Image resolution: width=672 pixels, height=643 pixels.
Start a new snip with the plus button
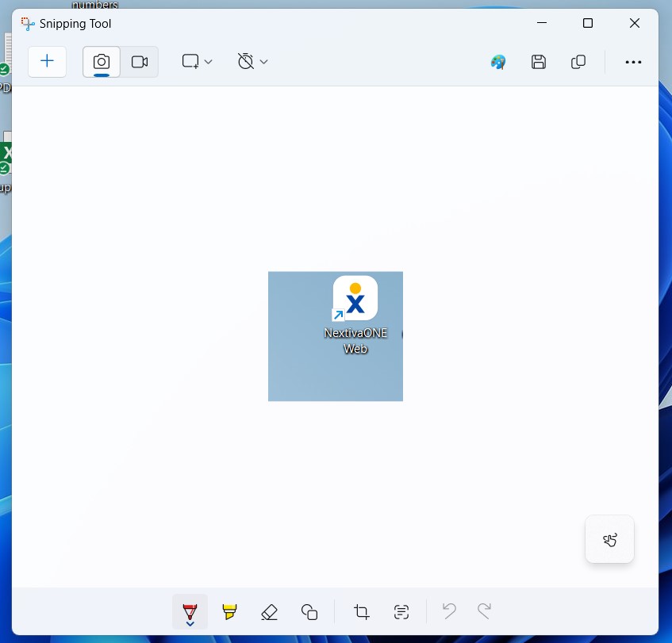[x=47, y=62]
